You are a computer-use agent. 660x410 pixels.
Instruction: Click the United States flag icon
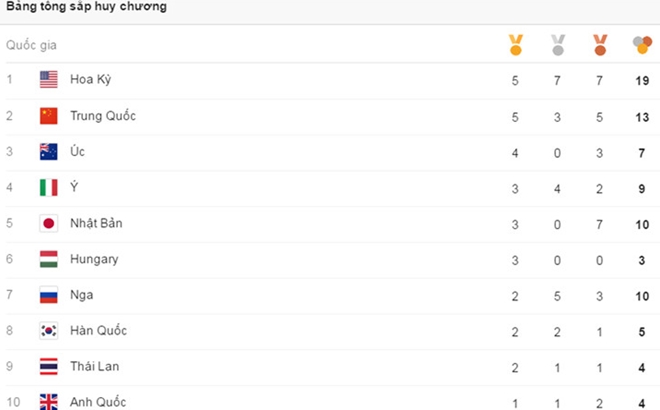click(49, 80)
